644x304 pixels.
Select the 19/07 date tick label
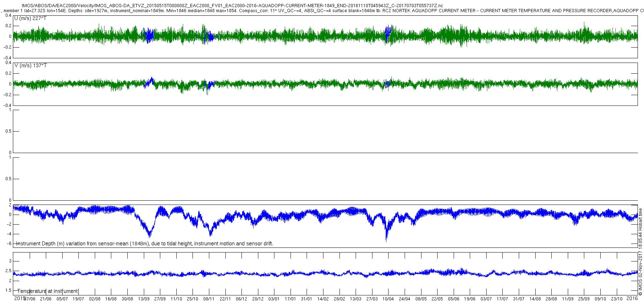coord(78,299)
